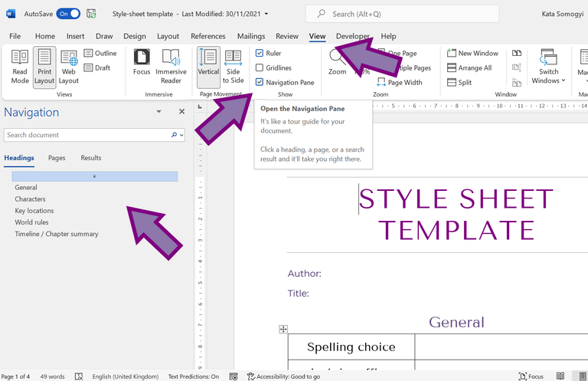Click the save icon in title bar
588x381 pixels.
click(91, 14)
